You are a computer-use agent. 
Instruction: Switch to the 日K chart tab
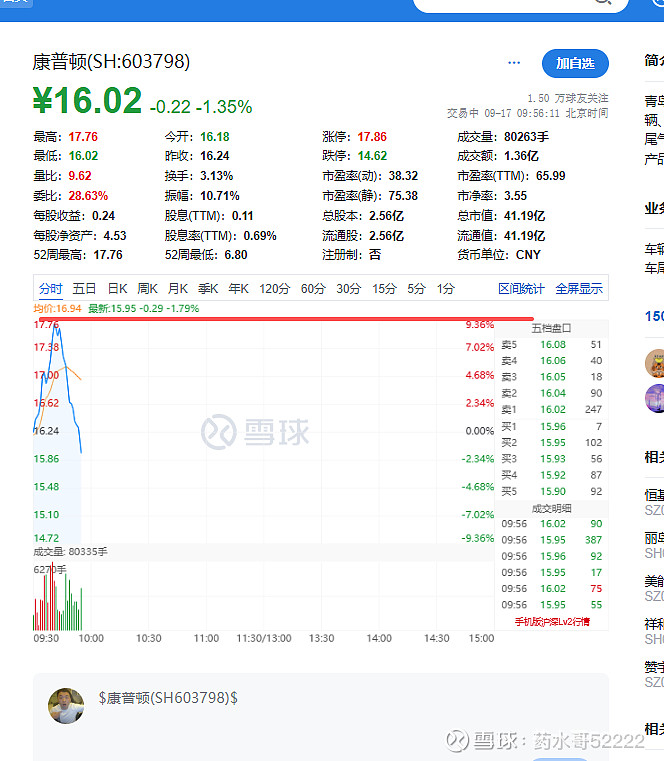coord(117,289)
